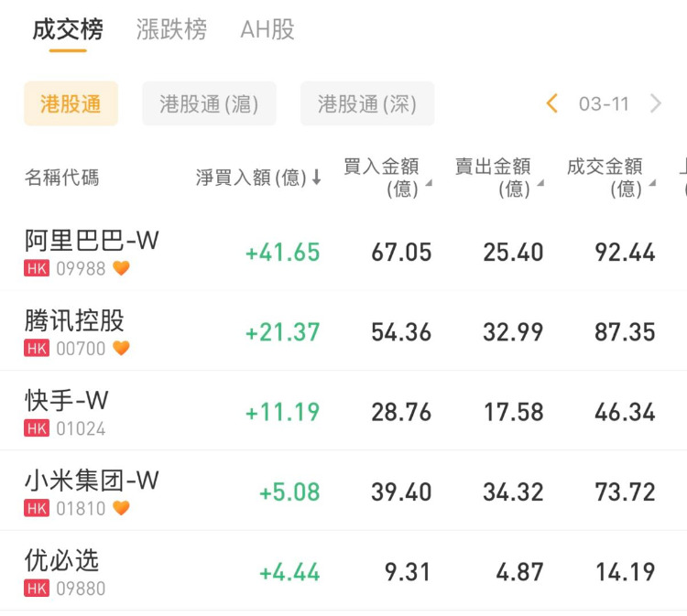Click stock code 09880
Screen dimensions: 687x616
81,589
